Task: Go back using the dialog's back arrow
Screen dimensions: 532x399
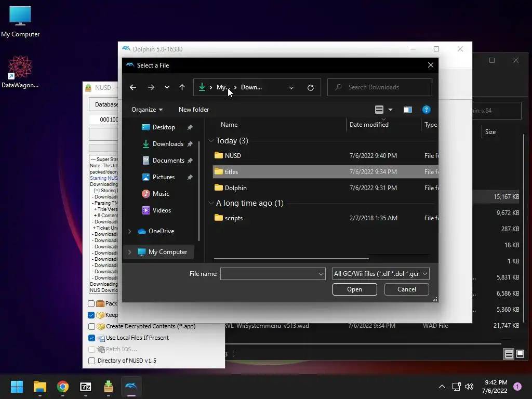Action: coord(133,87)
